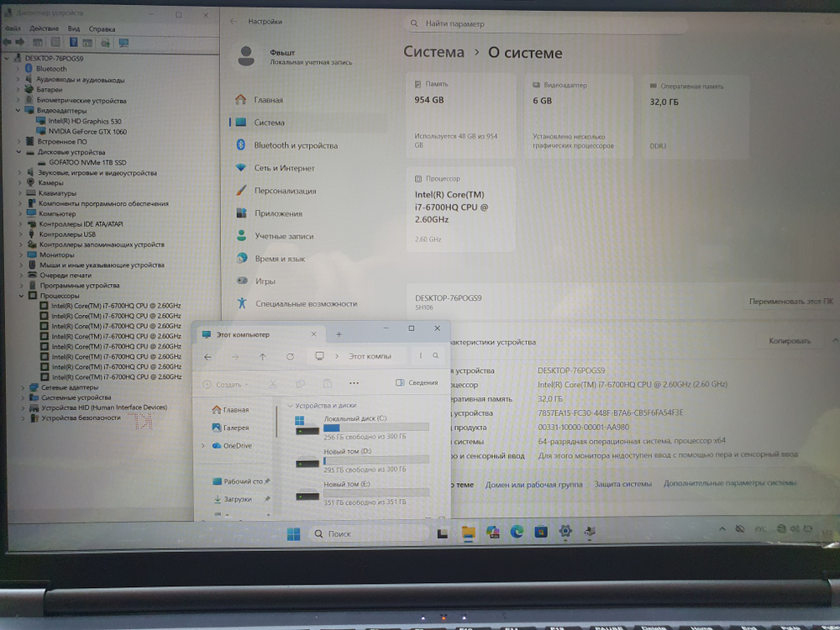The width and height of the screenshot is (840, 630).
Task: Click the Найти параметр search field
Action: [545, 24]
